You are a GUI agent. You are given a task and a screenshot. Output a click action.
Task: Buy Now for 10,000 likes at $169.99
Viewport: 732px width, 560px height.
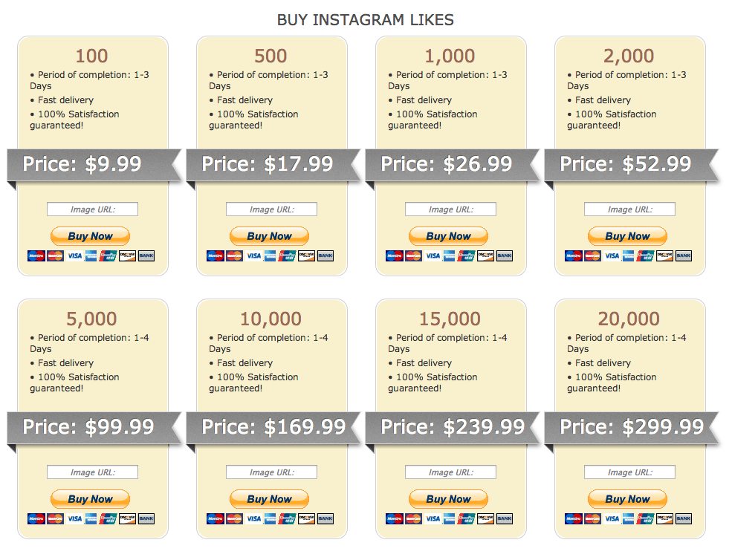pos(269,499)
